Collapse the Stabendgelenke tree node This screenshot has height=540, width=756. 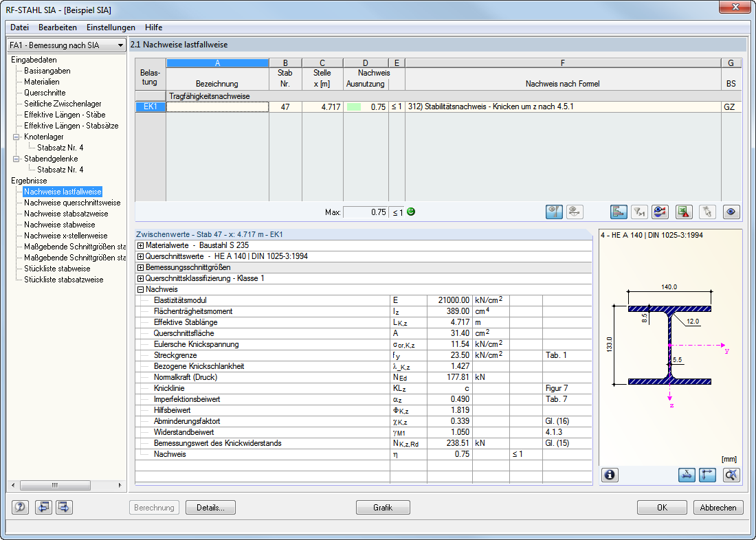tap(16, 159)
